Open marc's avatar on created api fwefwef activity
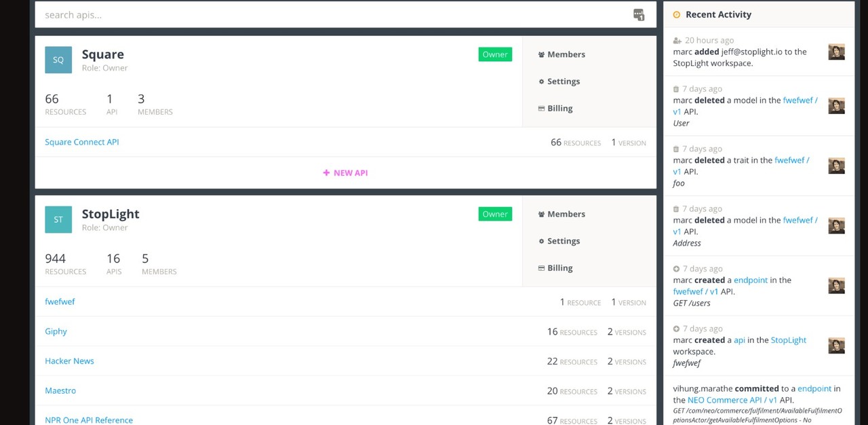Image resolution: width=868 pixels, height=425 pixels. pos(837,346)
